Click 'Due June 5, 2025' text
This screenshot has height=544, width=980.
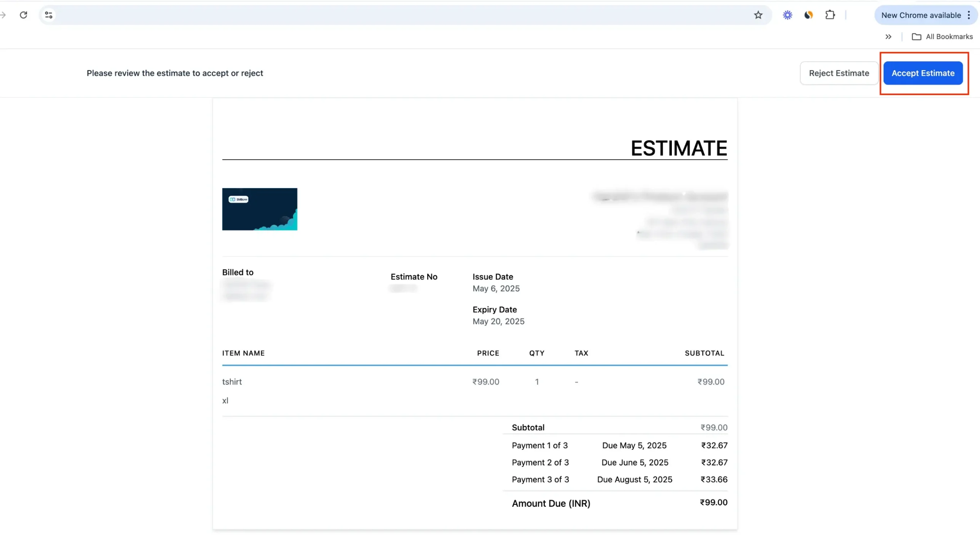coord(635,462)
